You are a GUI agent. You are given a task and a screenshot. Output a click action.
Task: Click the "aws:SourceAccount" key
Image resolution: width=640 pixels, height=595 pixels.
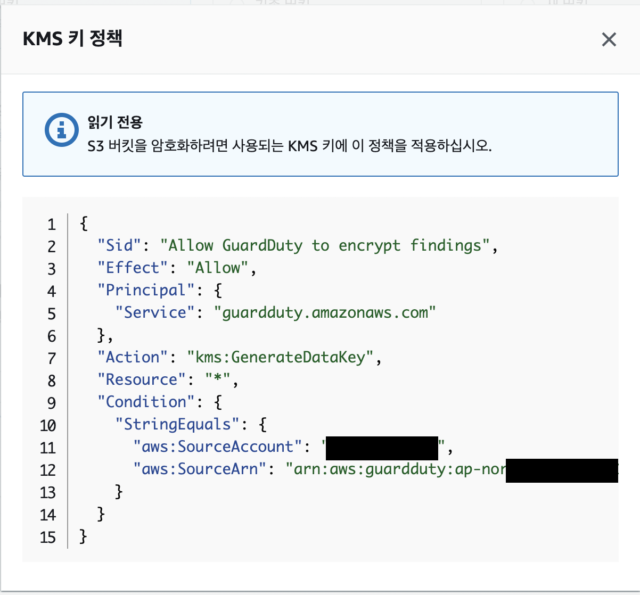click(x=218, y=447)
